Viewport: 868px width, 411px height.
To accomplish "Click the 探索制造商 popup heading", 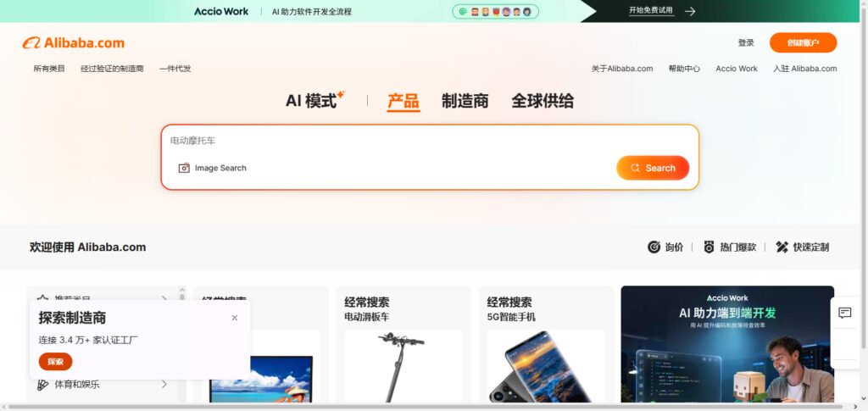I will [x=72, y=318].
